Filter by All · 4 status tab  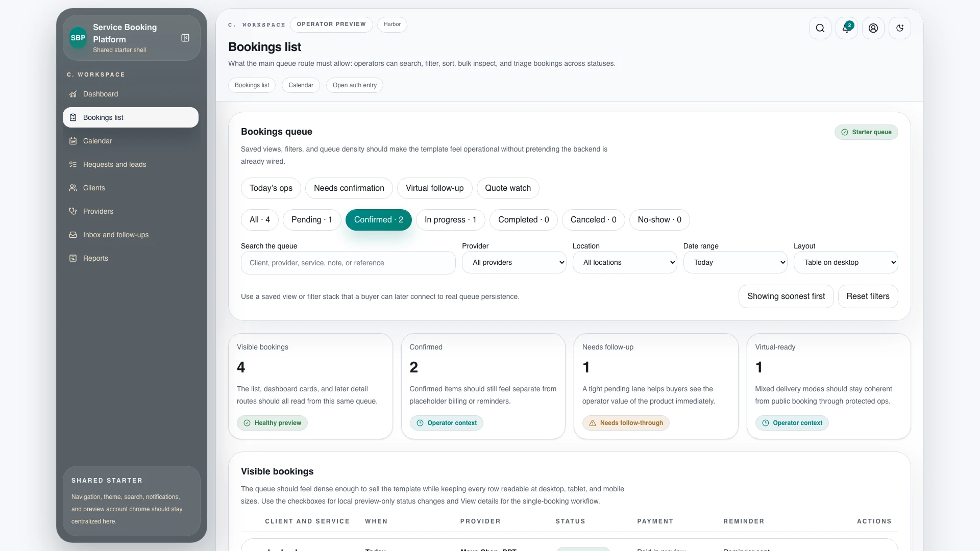coord(260,220)
